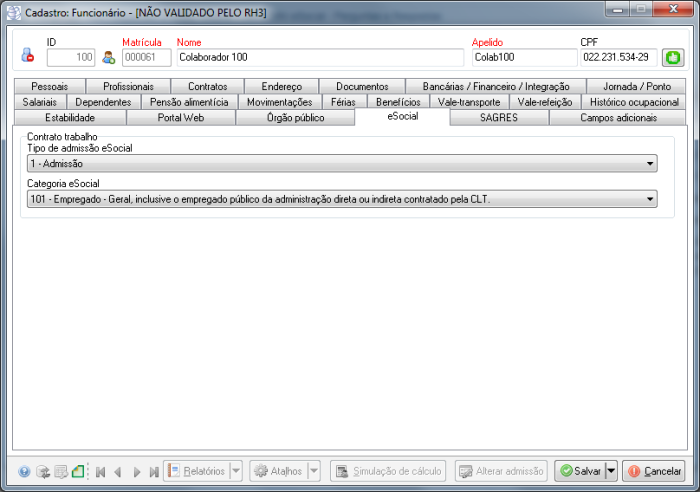Go to the next record arrow
700x492 pixels.
137,471
